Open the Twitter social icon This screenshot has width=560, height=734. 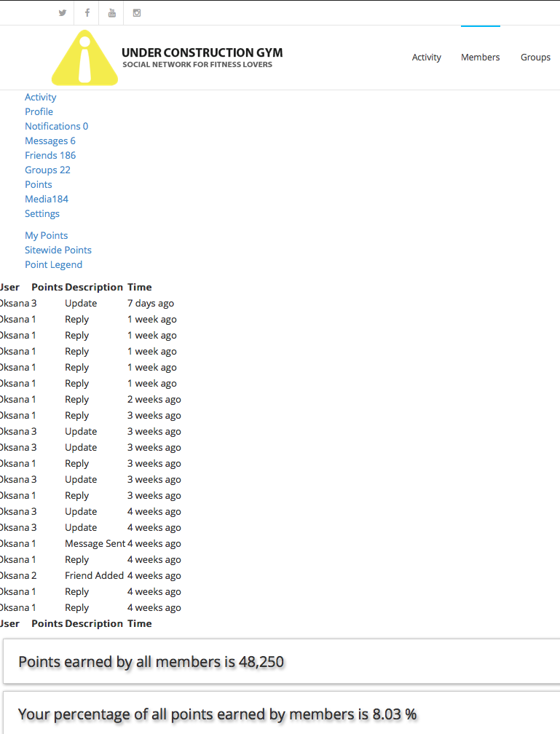63,13
